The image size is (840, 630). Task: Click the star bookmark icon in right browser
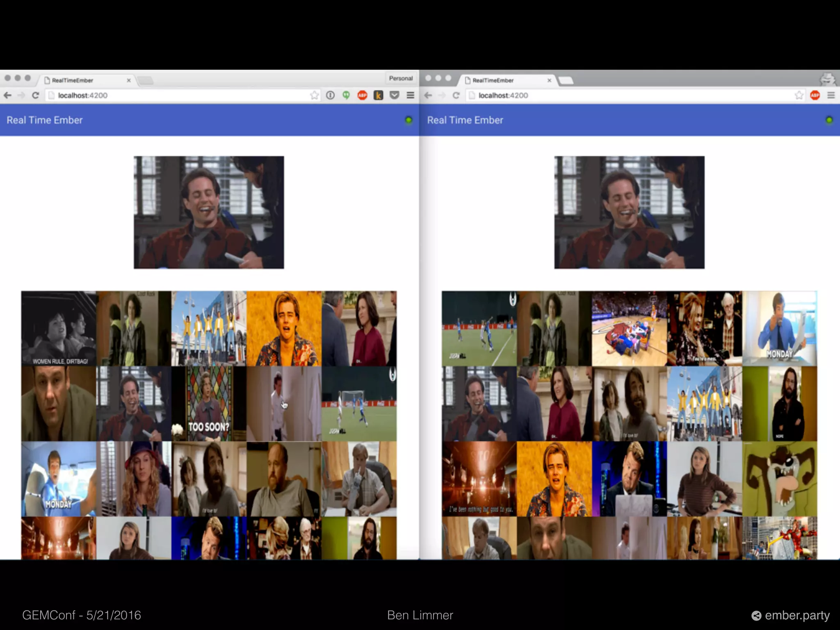799,96
